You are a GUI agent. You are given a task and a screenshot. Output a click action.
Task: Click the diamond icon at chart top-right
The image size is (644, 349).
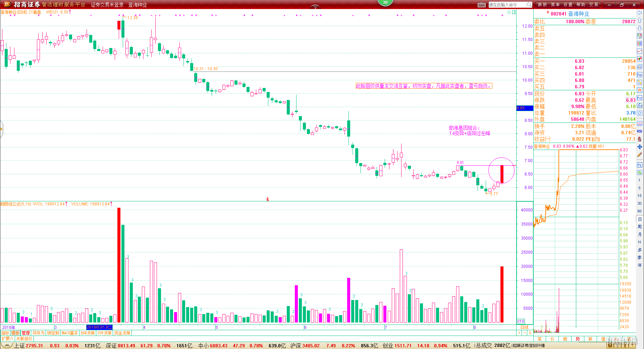[x=509, y=12]
